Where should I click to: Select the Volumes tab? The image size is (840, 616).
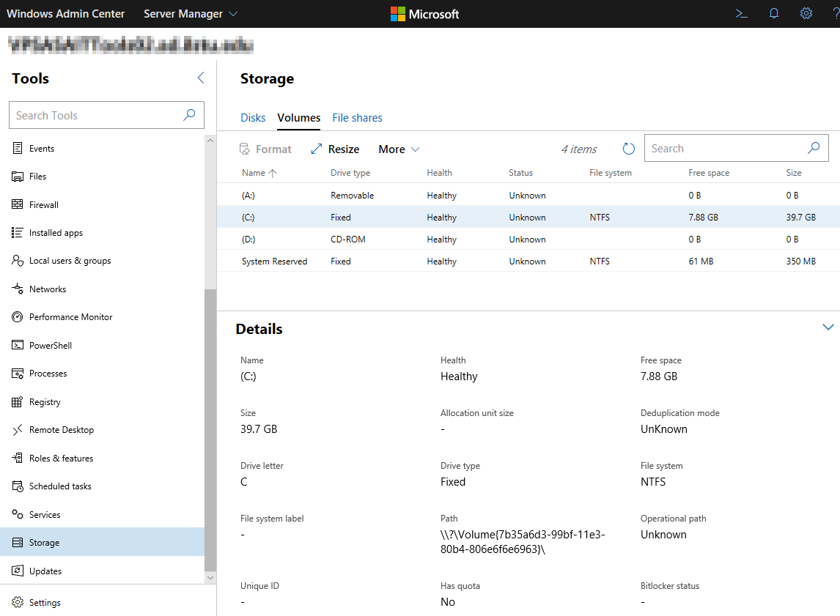click(299, 118)
